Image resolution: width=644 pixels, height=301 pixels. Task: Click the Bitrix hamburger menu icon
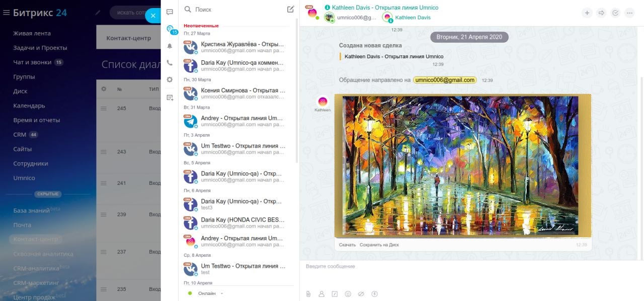point(6,13)
